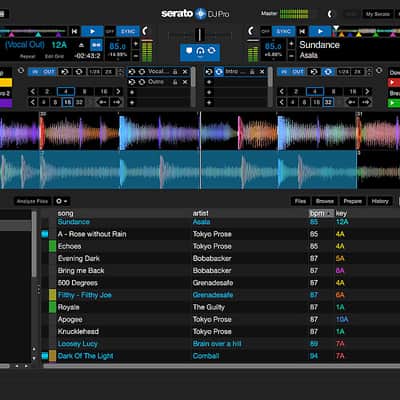Beat jump forward on right deck
400x400 pixels.
[x=365, y=102]
